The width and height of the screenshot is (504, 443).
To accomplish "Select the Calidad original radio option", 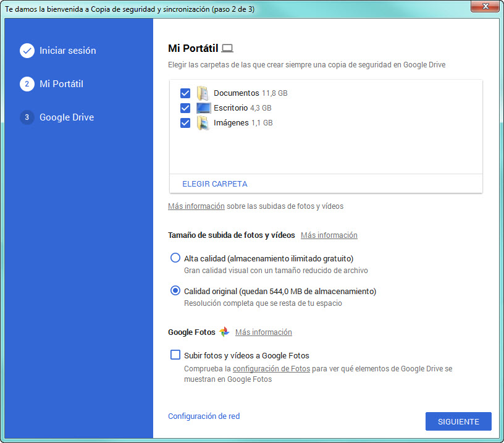I will (x=175, y=290).
